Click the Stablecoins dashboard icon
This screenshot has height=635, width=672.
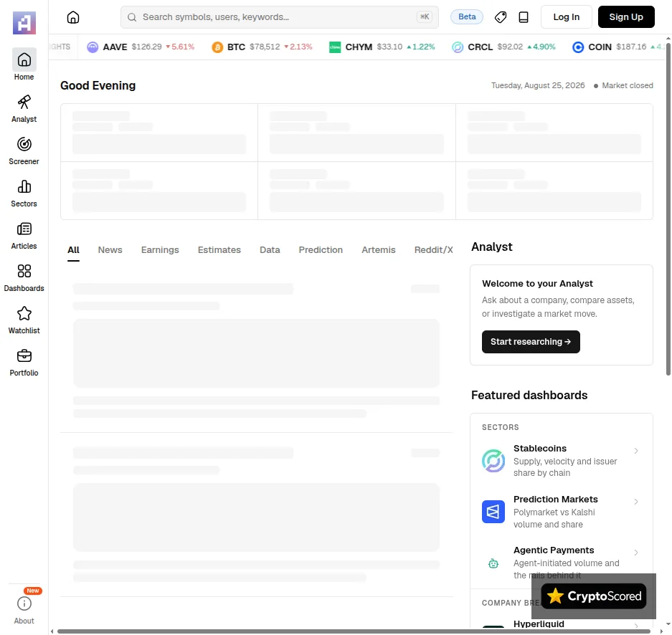click(x=493, y=461)
